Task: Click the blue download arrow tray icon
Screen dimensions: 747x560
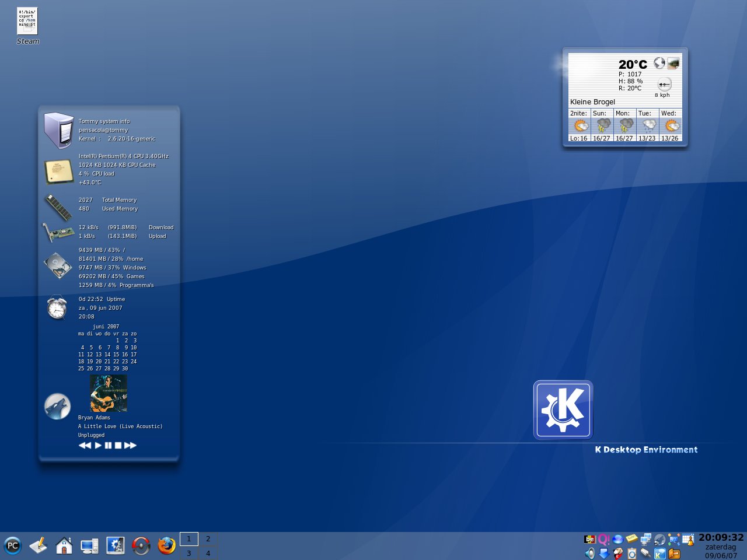Action: point(604,553)
